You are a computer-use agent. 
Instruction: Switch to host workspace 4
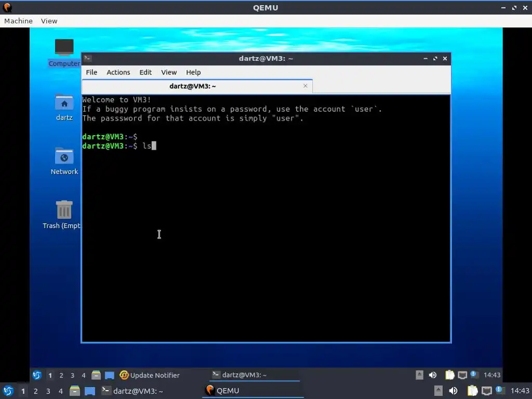point(61,391)
